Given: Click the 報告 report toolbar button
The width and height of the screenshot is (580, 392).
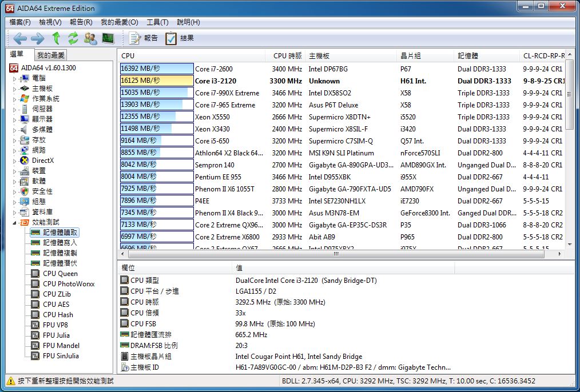Looking at the screenshot, I should pyautogui.click(x=144, y=38).
